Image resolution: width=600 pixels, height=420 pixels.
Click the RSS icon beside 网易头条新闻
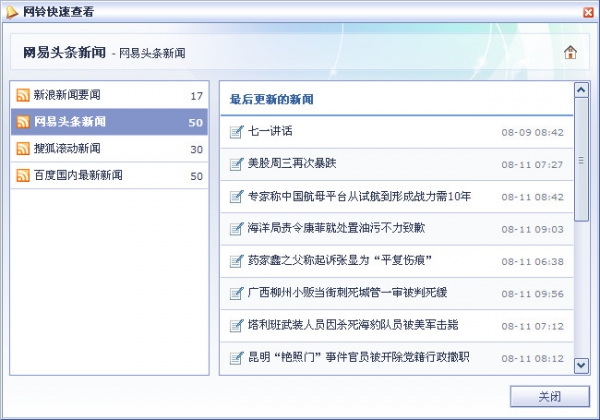(23, 122)
